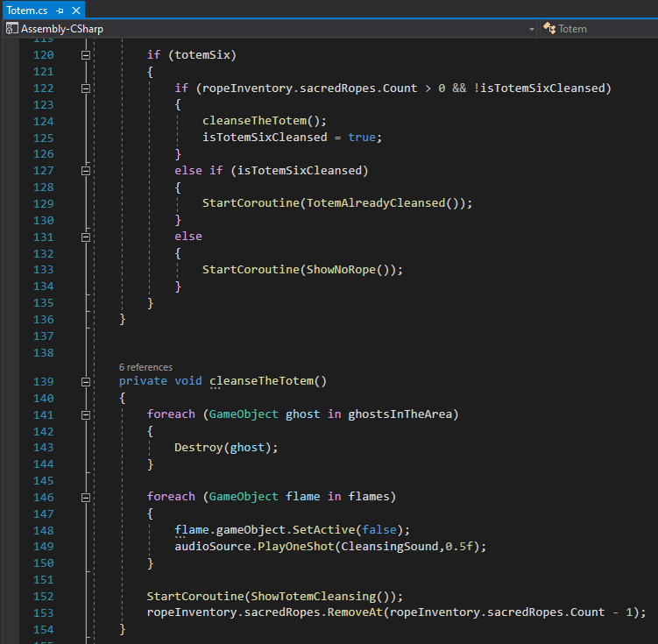Image resolution: width=658 pixels, height=644 pixels.
Task: Collapse the else block at line 131
Action: tap(86, 237)
